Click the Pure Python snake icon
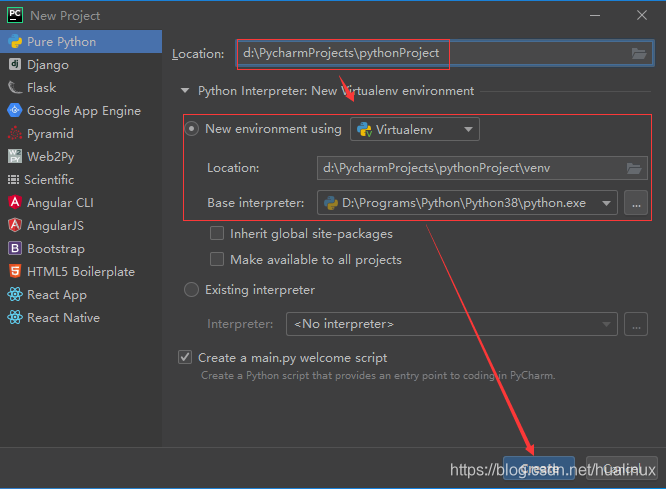 click(15, 42)
